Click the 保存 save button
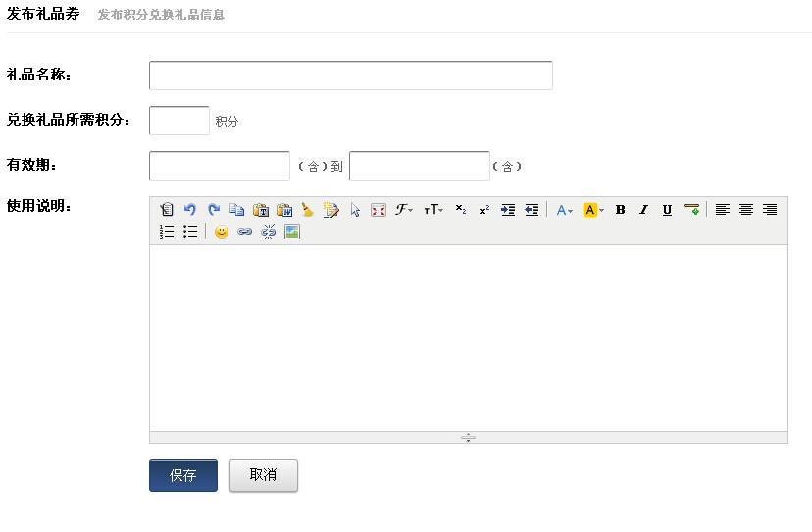Screen dimensions: 812x532 point(183,475)
